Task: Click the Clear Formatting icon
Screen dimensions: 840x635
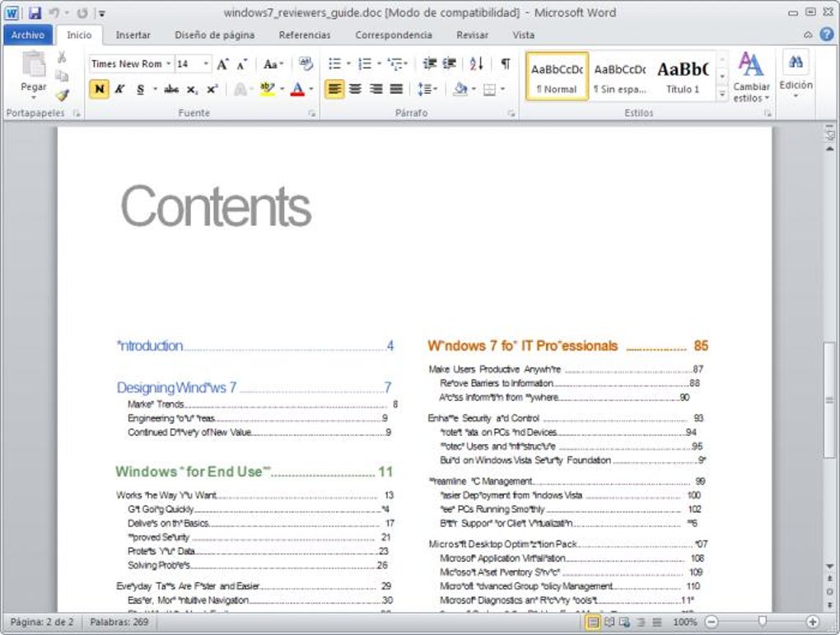Action: 306,64
